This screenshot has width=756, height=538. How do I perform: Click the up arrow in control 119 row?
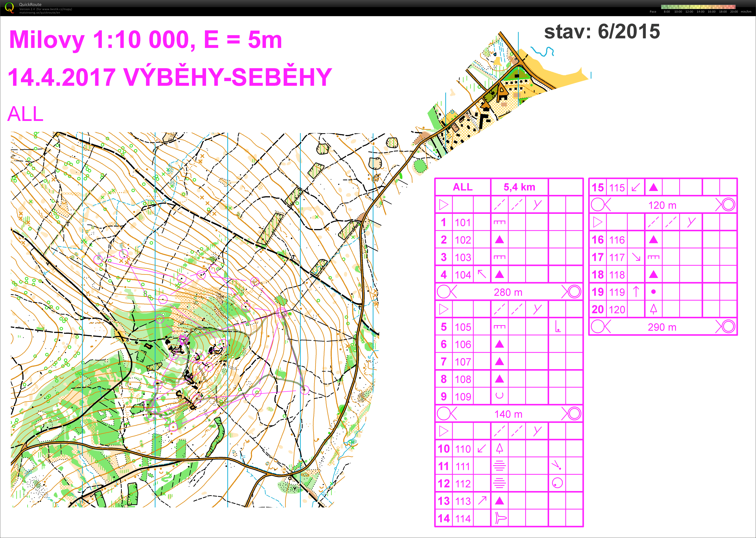coord(636,292)
